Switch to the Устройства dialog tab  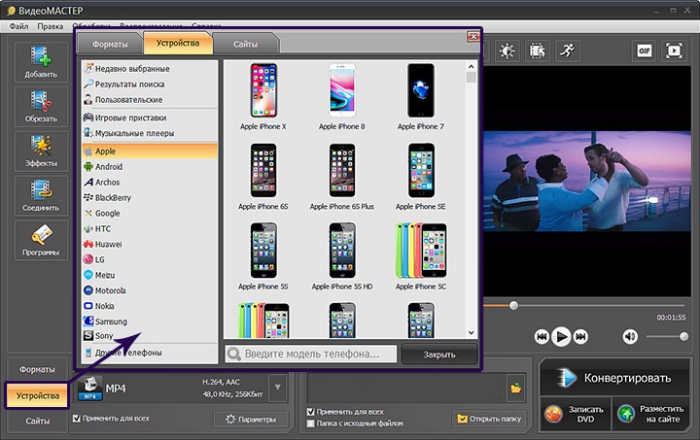(x=178, y=43)
